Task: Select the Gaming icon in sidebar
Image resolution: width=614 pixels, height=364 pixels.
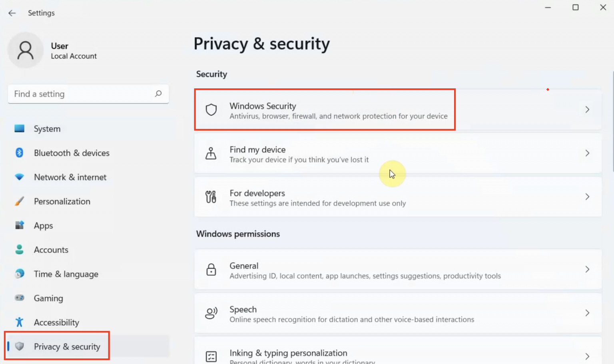Action: 19,298
